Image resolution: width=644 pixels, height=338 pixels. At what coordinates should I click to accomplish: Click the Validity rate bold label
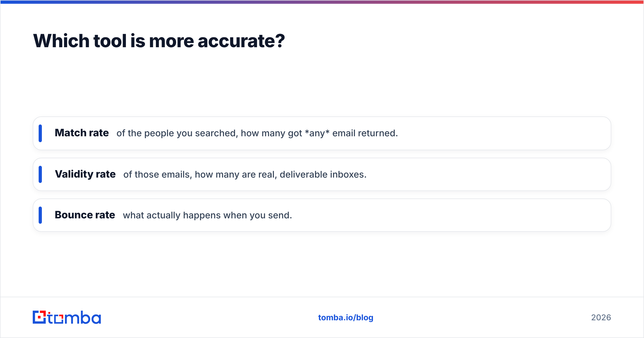point(85,174)
